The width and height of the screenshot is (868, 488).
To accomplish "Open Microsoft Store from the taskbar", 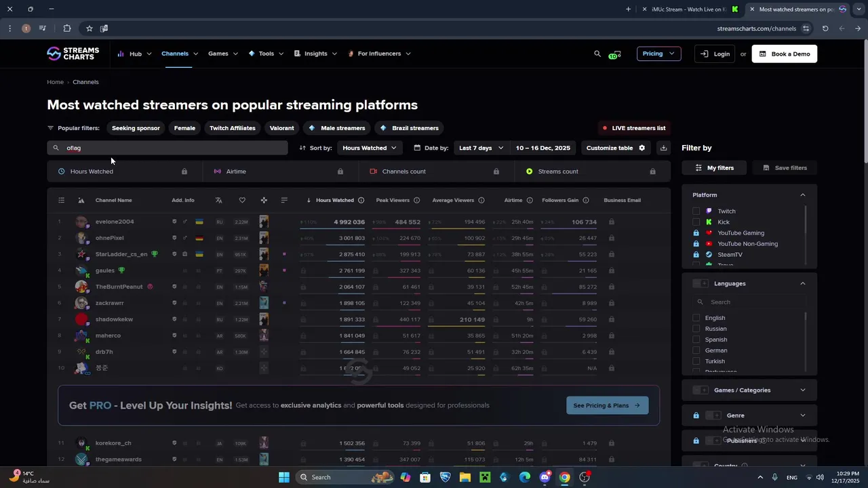I will pyautogui.click(x=425, y=477).
